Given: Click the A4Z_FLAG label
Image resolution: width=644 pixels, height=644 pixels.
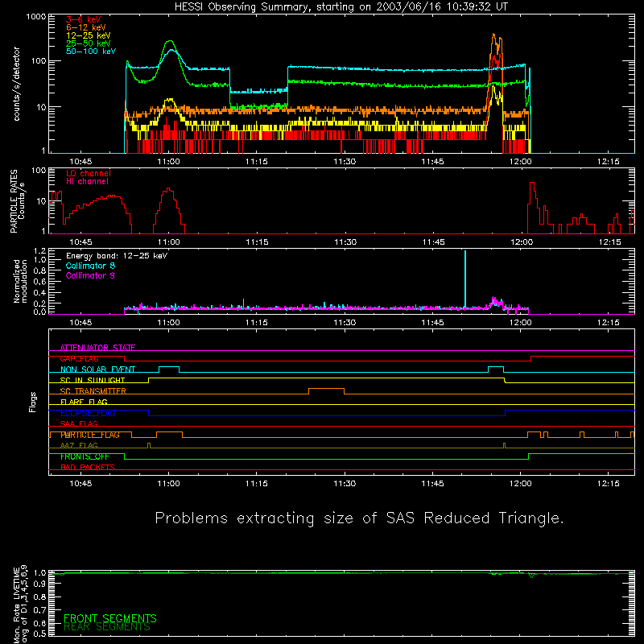Looking at the screenshot, I should pyautogui.click(x=79, y=445).
